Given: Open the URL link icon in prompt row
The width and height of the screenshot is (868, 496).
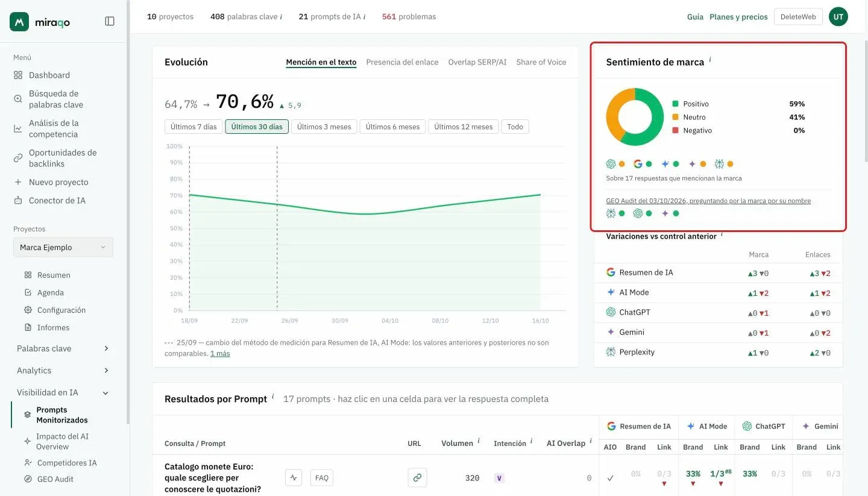Looking at the screenshot, I should pos(417,478).
